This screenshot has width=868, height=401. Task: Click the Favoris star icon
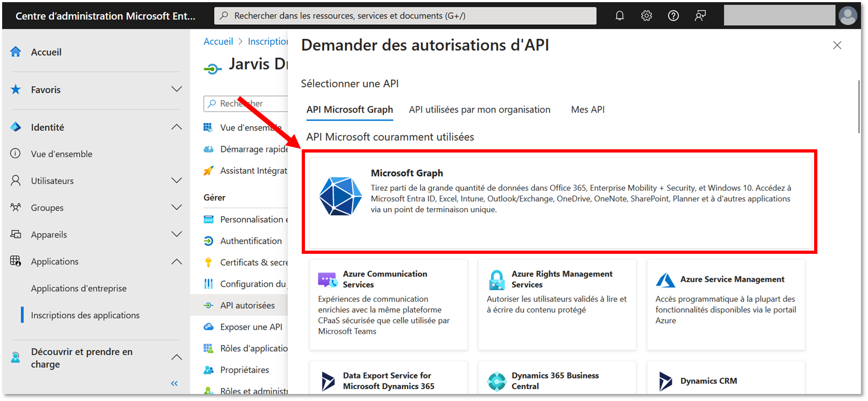(x=16, y=89)
